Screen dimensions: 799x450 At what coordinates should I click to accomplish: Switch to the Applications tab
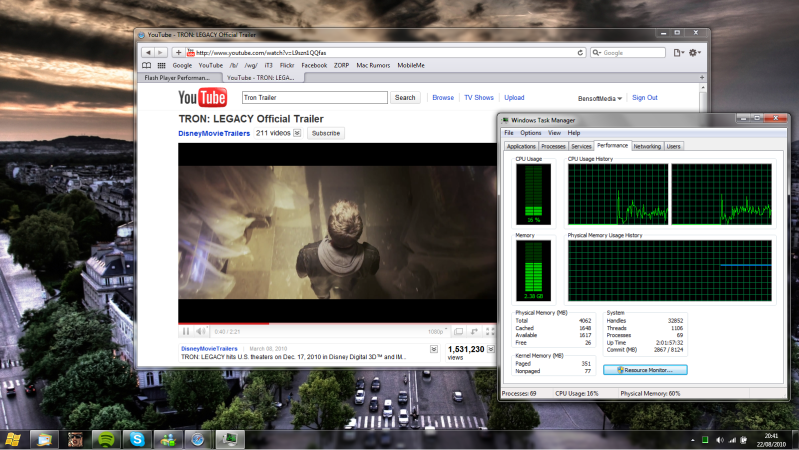tap(521, 146)
